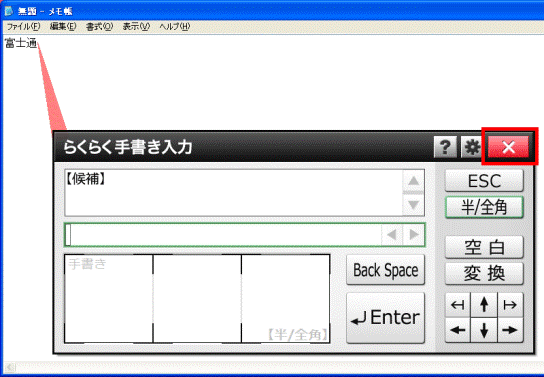Jump to line end with End arrow key

[510, 305]
